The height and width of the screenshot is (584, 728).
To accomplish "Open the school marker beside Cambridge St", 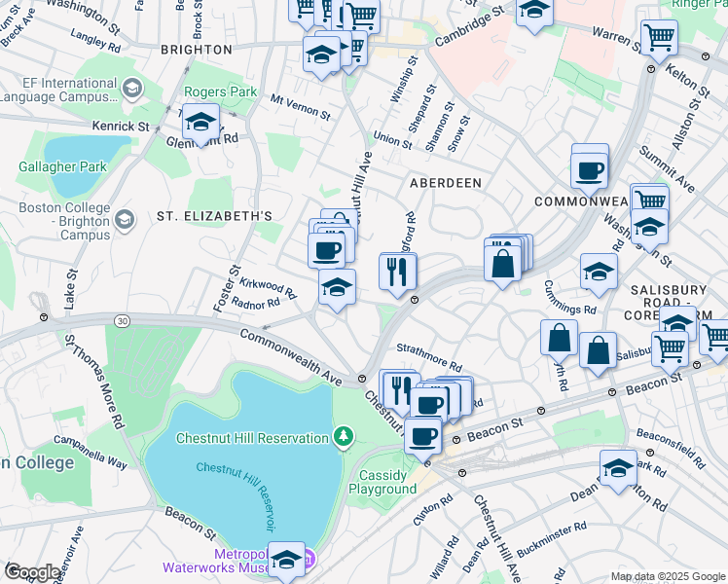I will click(x=535, y=10).
